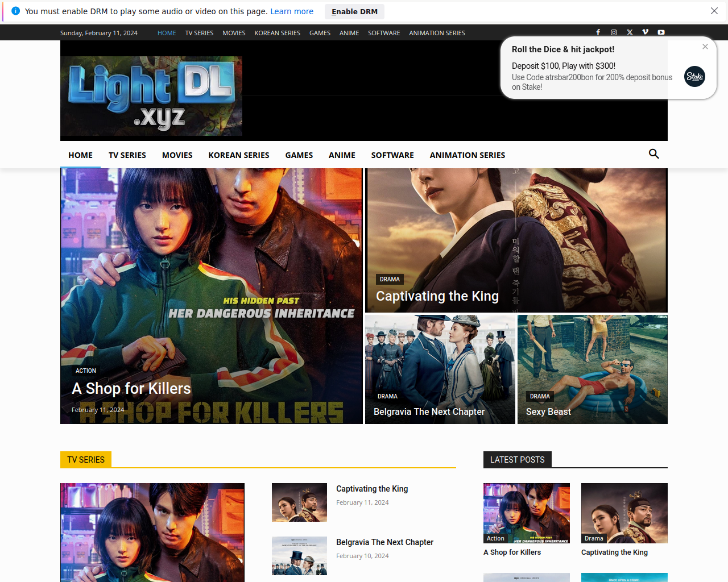728x582 pixels.
Task: Click the ACTION tag on the featured banner
Action: (86, 371)
